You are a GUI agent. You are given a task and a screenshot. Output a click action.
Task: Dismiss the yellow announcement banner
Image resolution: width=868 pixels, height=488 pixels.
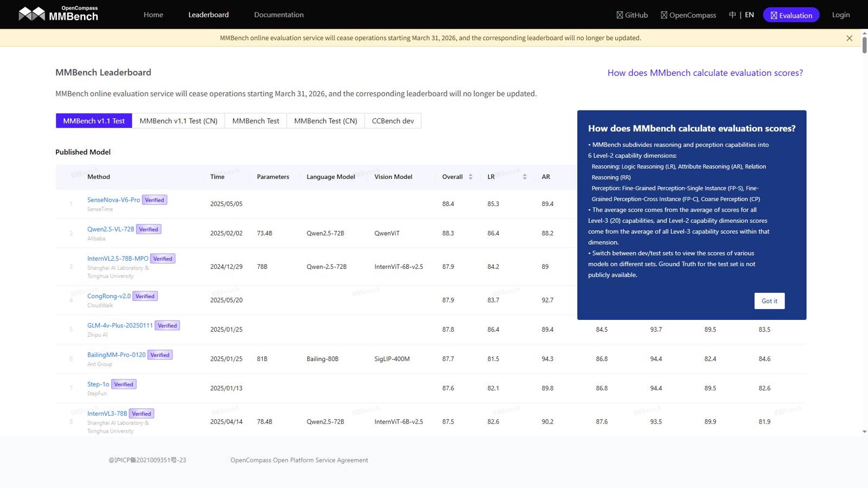[x=850, y=38]
